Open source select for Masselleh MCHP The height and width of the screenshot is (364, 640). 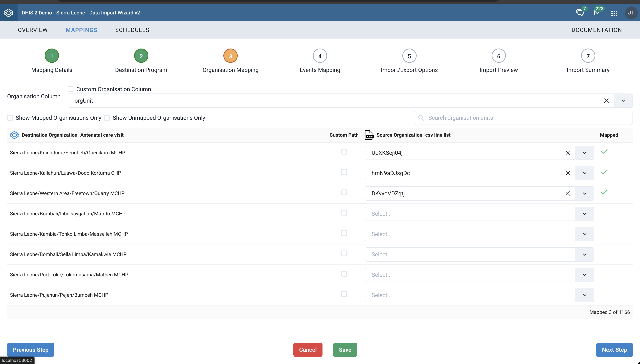pos(479,234)
